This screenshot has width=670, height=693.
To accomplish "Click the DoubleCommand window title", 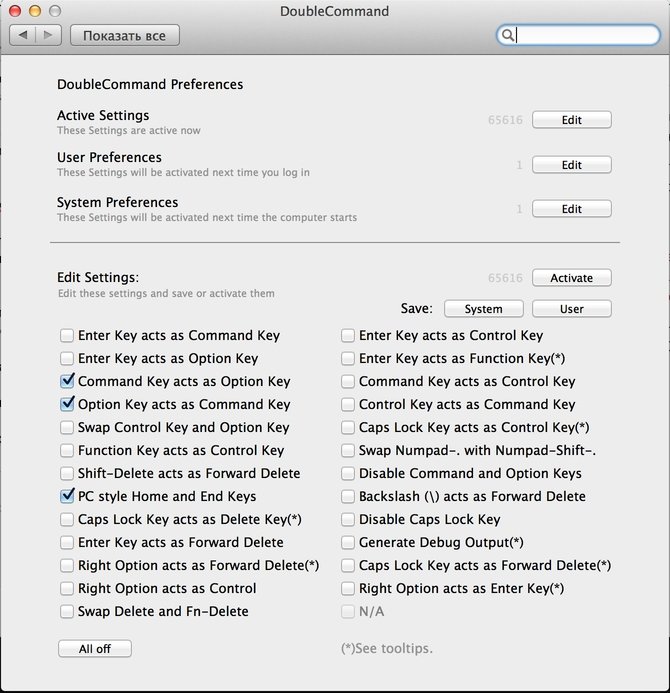I will point(335,11).
